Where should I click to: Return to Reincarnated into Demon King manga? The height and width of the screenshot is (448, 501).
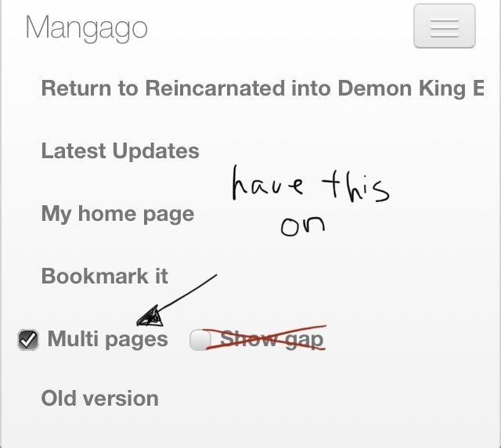(263, 88)
